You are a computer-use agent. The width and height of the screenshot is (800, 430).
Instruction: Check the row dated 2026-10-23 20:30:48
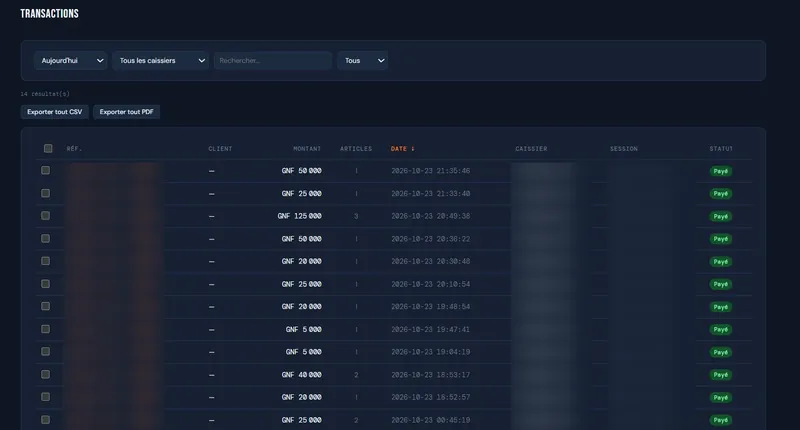point(45,261)
